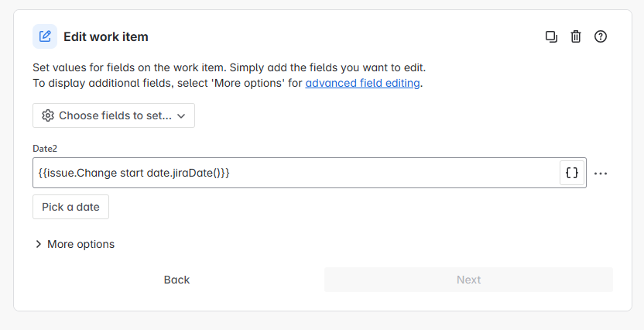Insert smart value with the curly braces button

tap(572, 173)
